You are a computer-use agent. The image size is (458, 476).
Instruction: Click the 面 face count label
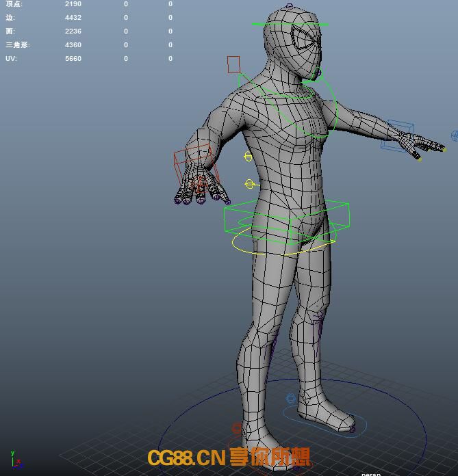[x=10, y=31]
